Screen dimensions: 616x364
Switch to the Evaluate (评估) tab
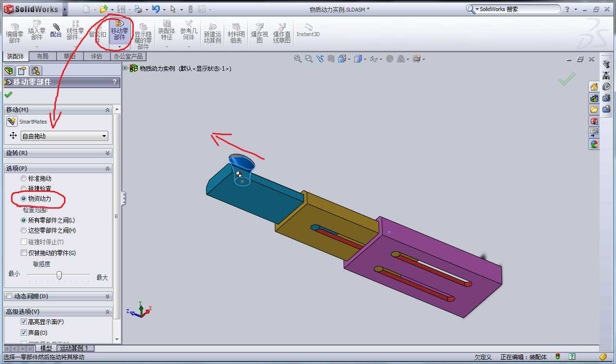click(x=96, y=56)
